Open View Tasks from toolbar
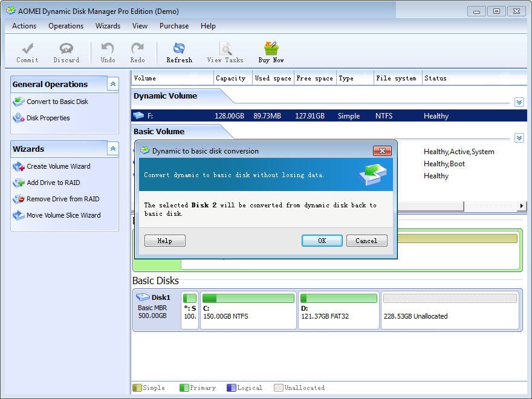The image size is (532, 399). 225,53
